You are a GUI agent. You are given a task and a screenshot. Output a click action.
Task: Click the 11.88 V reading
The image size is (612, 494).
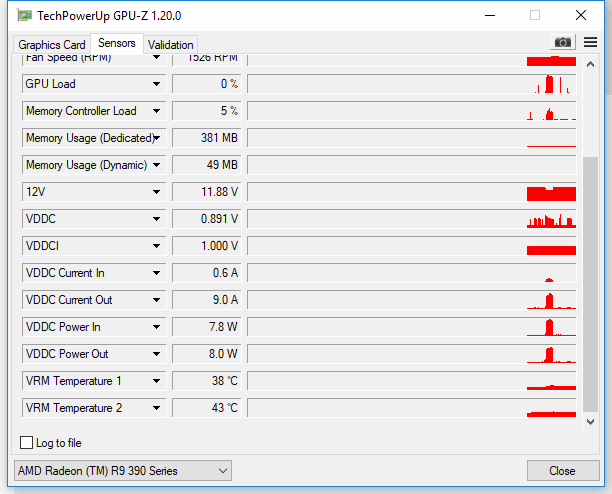pos(207,192)
